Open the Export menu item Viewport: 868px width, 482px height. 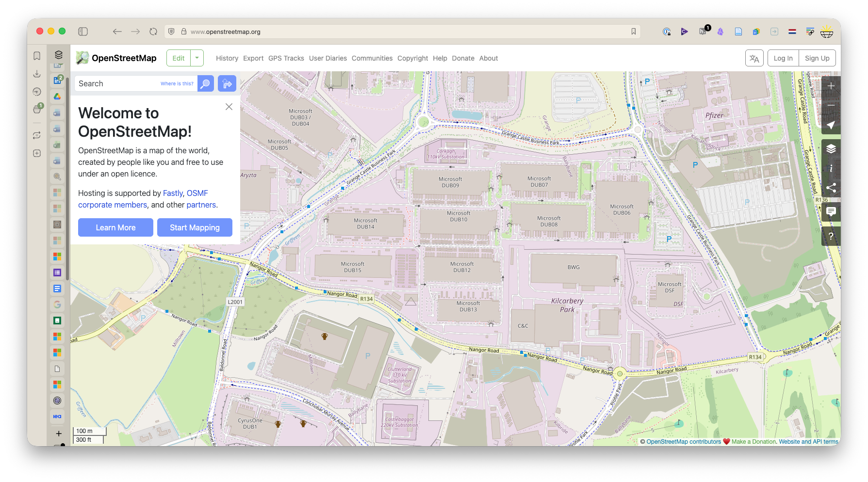(x=253, y=58)
